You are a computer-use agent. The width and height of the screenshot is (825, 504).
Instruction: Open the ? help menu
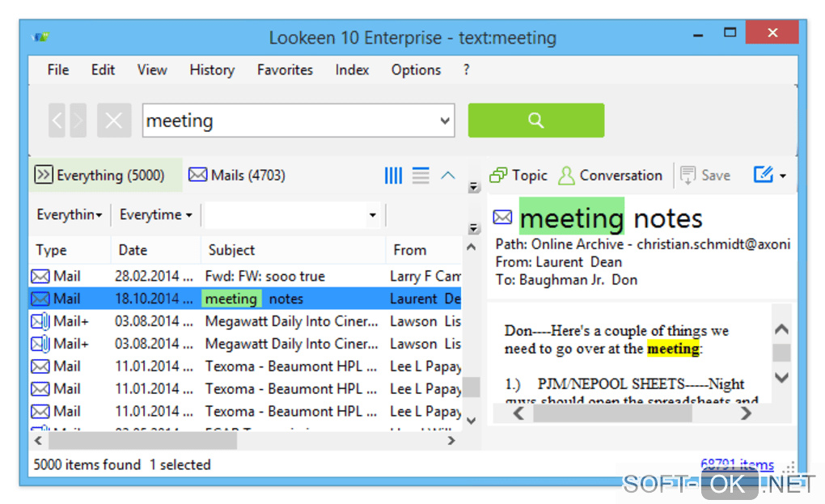(x=466, y=70)
